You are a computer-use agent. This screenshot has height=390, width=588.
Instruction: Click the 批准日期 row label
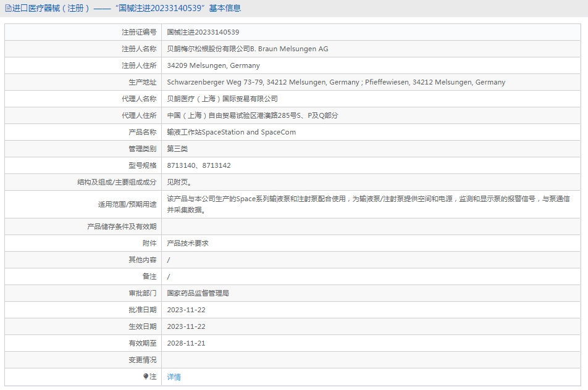[143, 310]
